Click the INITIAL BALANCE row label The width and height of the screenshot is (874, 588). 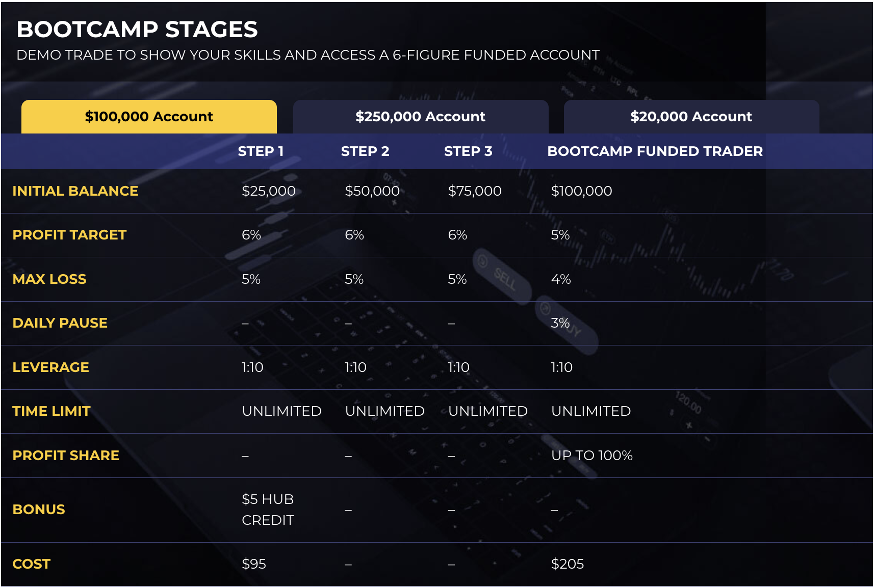(75, 191)
